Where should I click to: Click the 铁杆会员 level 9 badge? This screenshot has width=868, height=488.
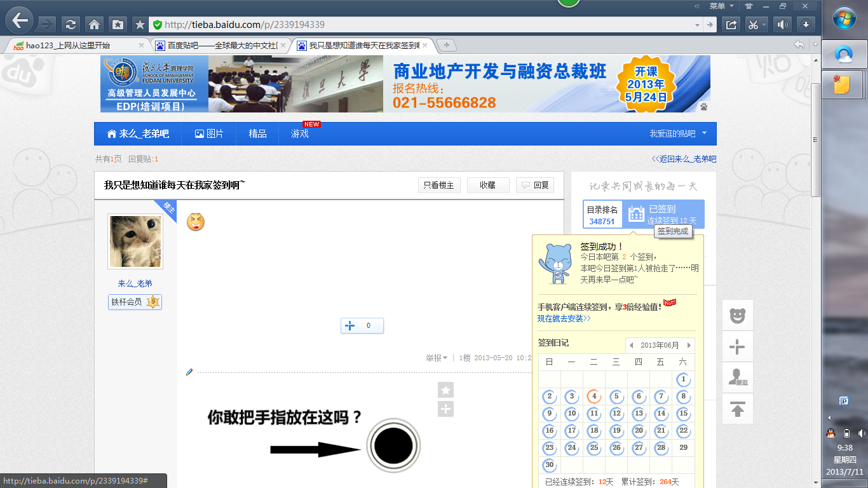pyautogui.click(x=135, y=302)
